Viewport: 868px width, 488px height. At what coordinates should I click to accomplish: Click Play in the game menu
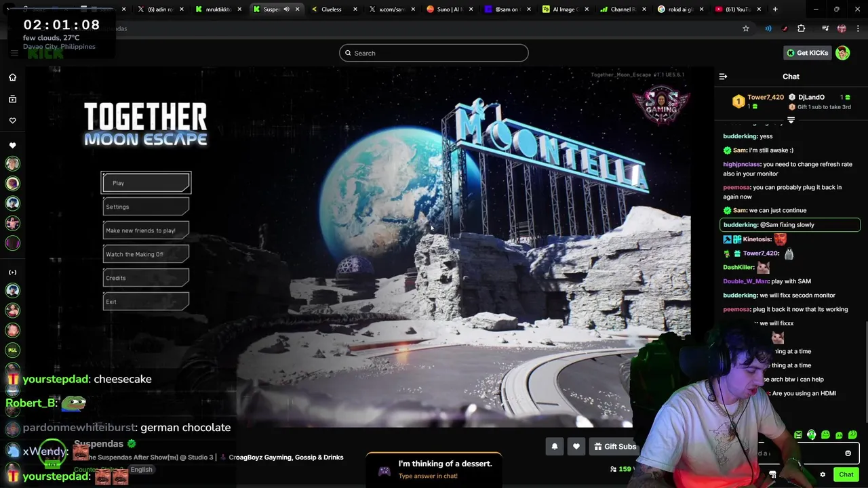(x=146, y=183)
